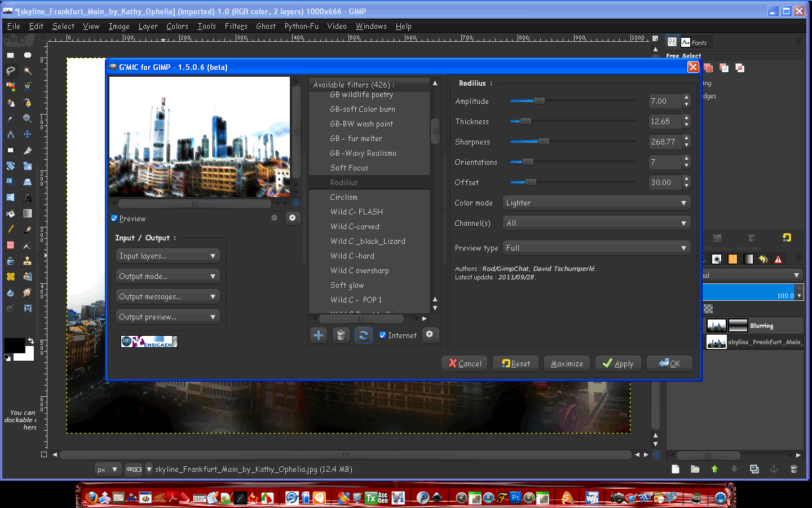Screen dimensions: 812x508
Task: Select the Heal tool
Action: (10, 277)
